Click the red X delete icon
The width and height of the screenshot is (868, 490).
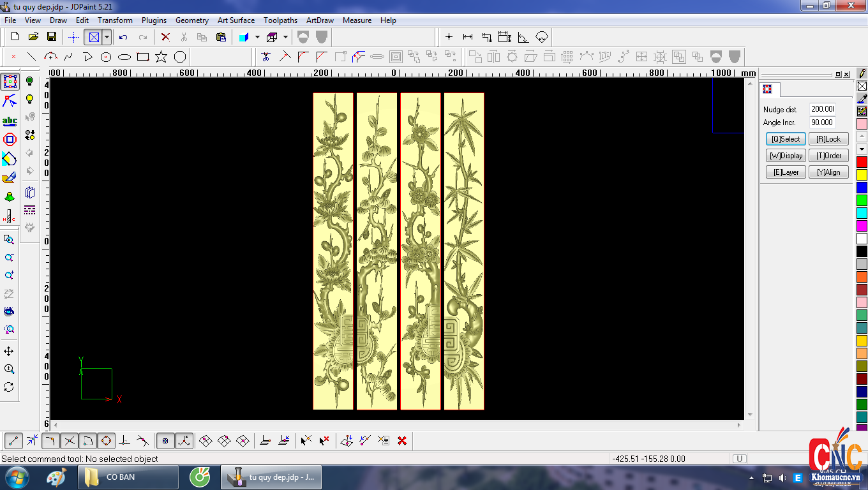tap(165, 37)
